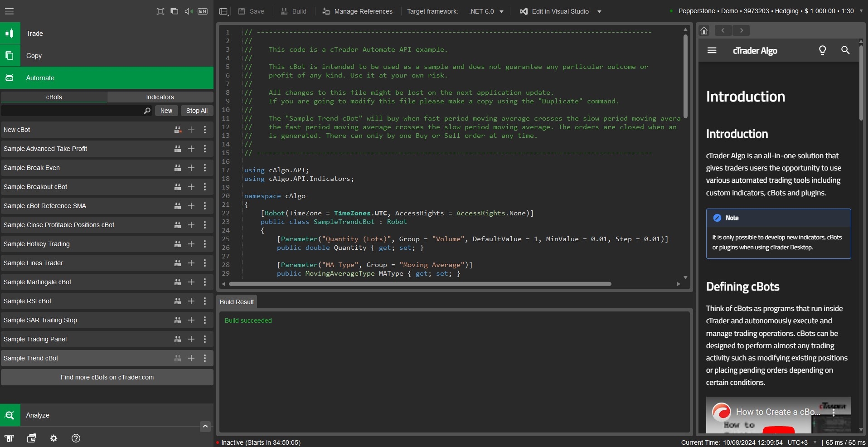
Task: Add instance to Sample Close Profitable Positions cBot
Action: pos(191,225)
